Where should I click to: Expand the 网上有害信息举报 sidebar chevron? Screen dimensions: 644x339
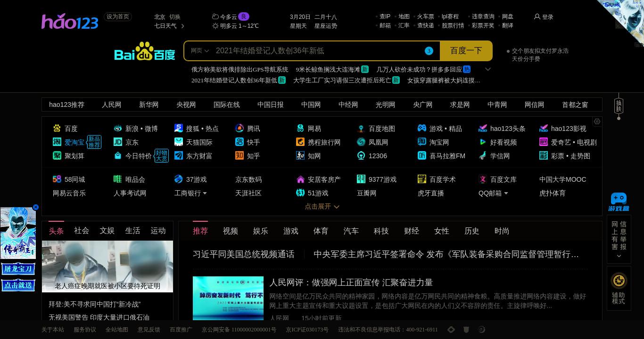[x=619, y=256]
